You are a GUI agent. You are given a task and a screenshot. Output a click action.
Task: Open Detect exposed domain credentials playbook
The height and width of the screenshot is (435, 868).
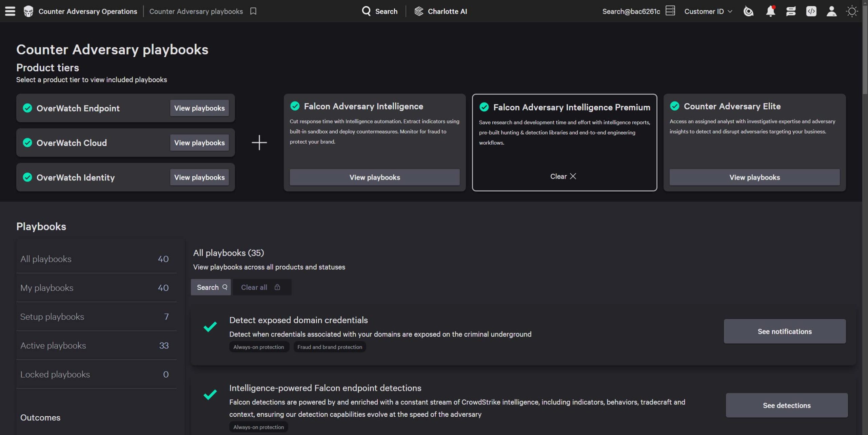pos(298,320)
